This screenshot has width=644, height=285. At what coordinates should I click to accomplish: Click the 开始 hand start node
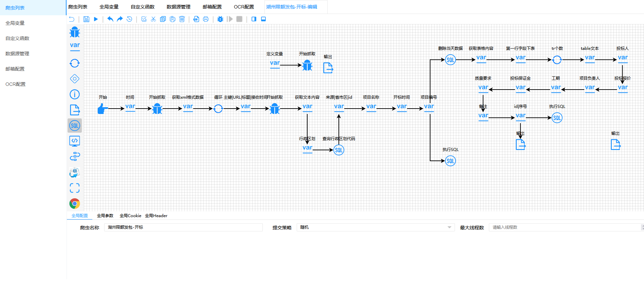coord(103,109)
